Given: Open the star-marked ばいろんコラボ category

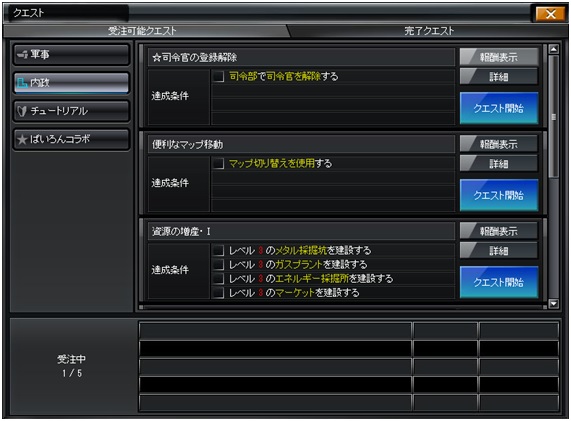Looking at the screenshot, I should [x=71, y=139].
